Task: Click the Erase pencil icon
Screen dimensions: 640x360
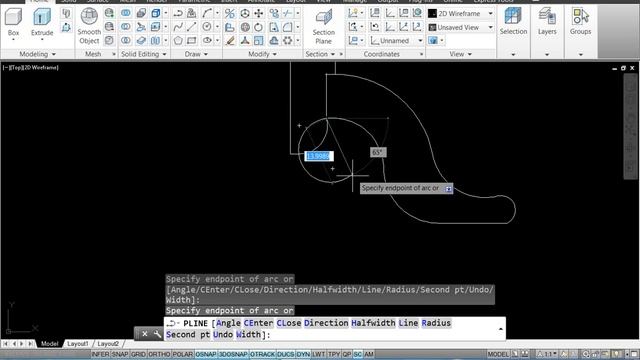Action: (x=230, y=40)
